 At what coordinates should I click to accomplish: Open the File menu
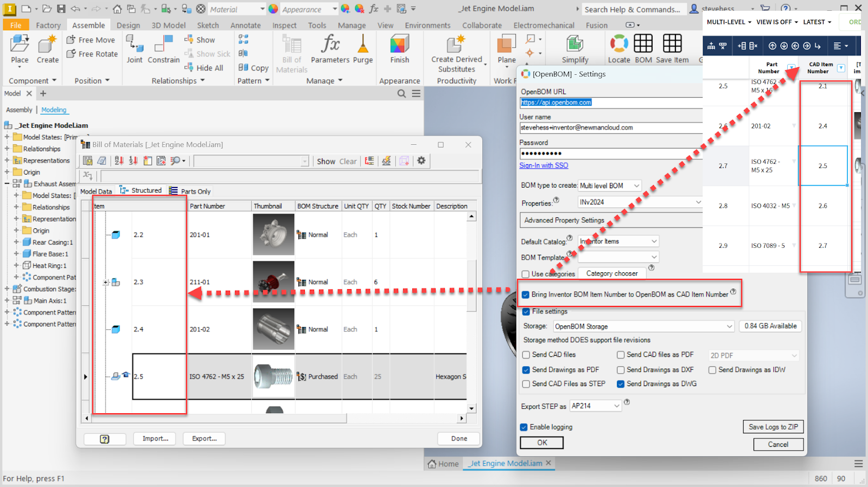pos(16,25)
